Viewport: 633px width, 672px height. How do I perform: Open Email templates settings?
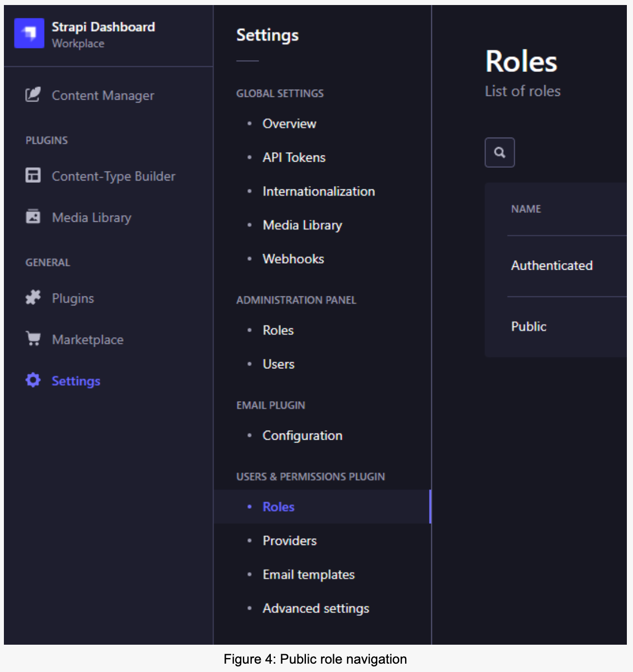click(x=308, y=575)
